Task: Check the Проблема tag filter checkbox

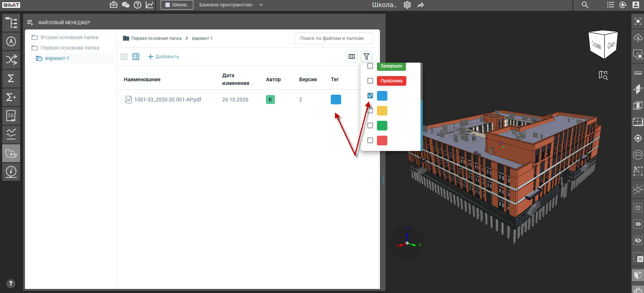Action: coord(370,81)
